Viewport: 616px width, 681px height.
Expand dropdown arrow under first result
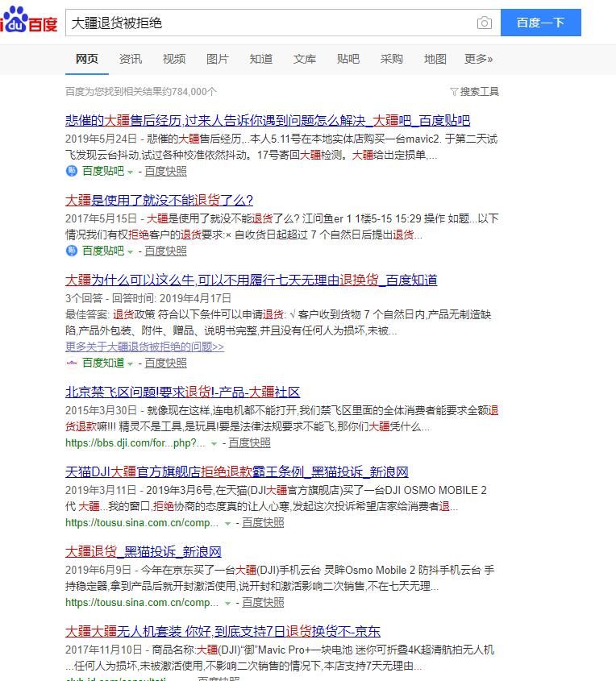(x=130, y=172)
